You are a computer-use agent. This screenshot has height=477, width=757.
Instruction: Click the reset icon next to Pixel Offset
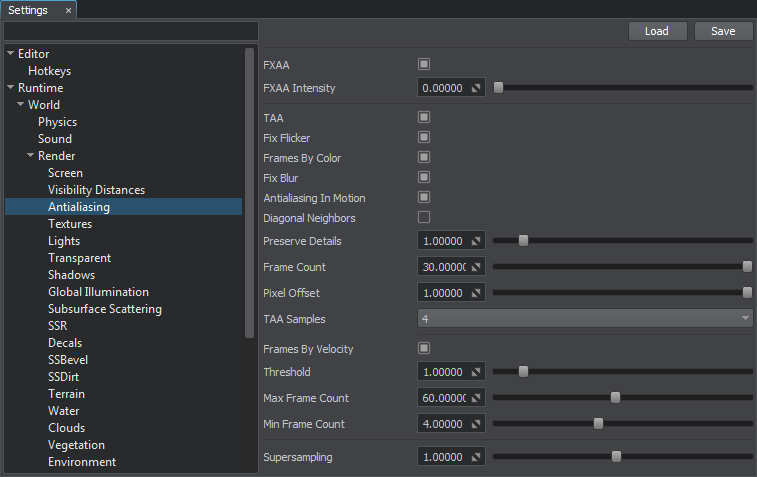tap(476, 293)
